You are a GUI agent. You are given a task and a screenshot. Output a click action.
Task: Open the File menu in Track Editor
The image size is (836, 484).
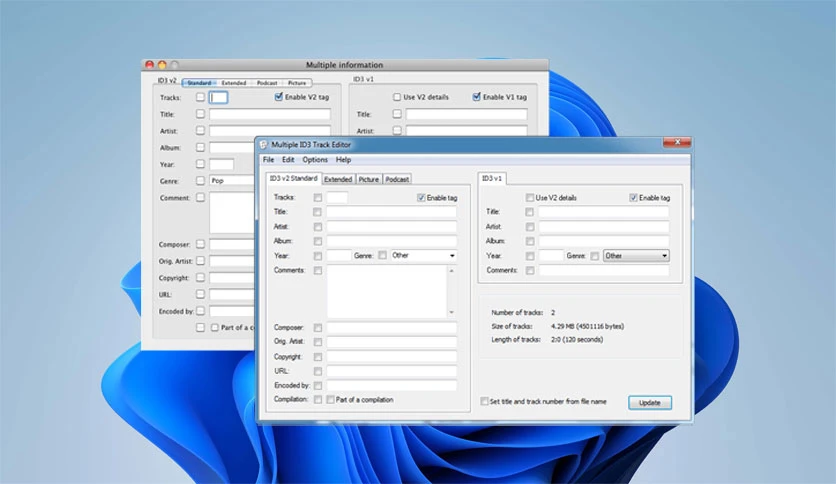pyautogui.click(x=268, y=160)
